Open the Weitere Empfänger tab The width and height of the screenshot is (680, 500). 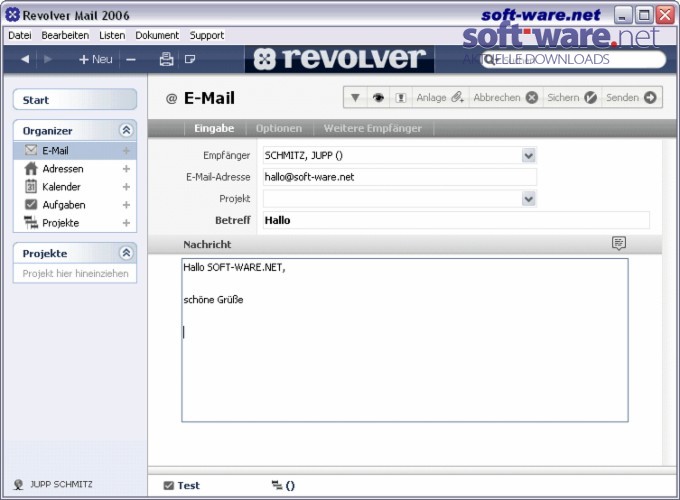click(373, 128)
